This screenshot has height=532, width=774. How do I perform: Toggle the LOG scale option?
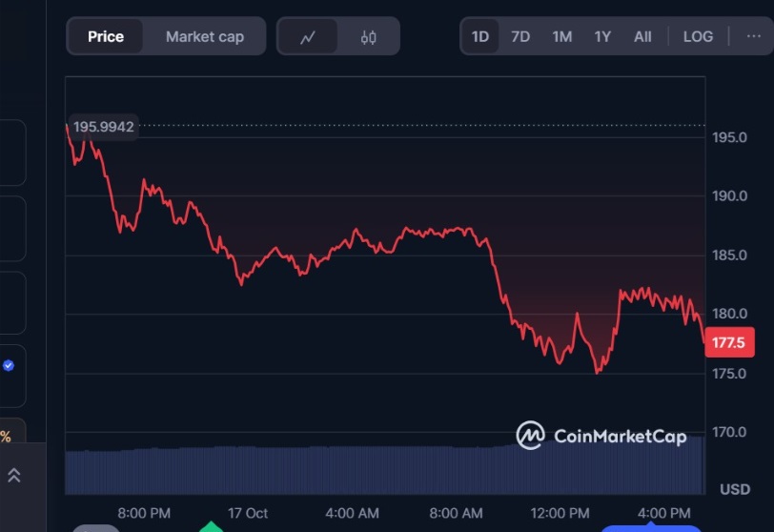point(698,36)
